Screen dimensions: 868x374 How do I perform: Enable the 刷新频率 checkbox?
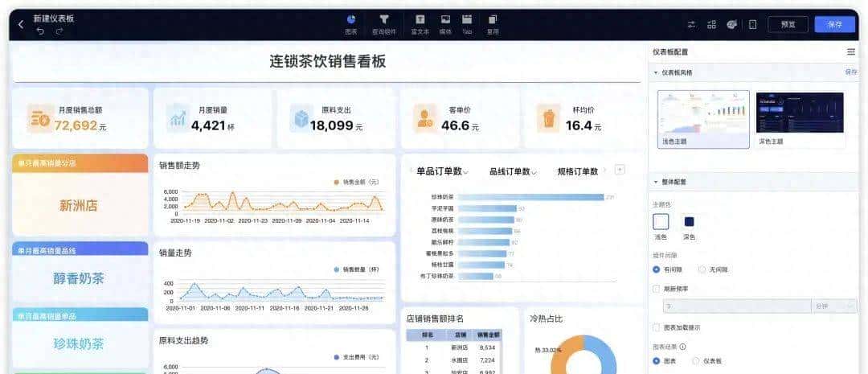point(657,289)
